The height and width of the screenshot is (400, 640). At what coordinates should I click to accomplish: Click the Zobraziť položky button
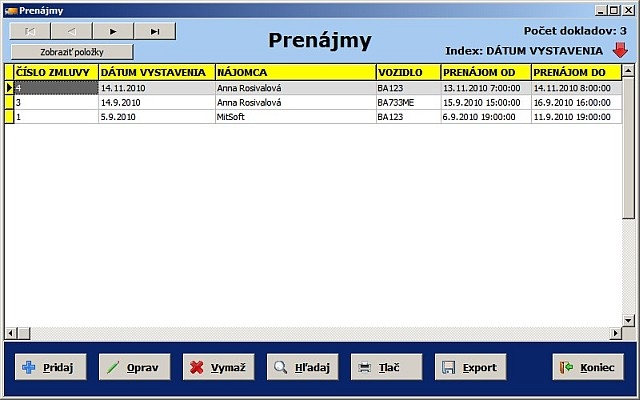pos(72,52)
